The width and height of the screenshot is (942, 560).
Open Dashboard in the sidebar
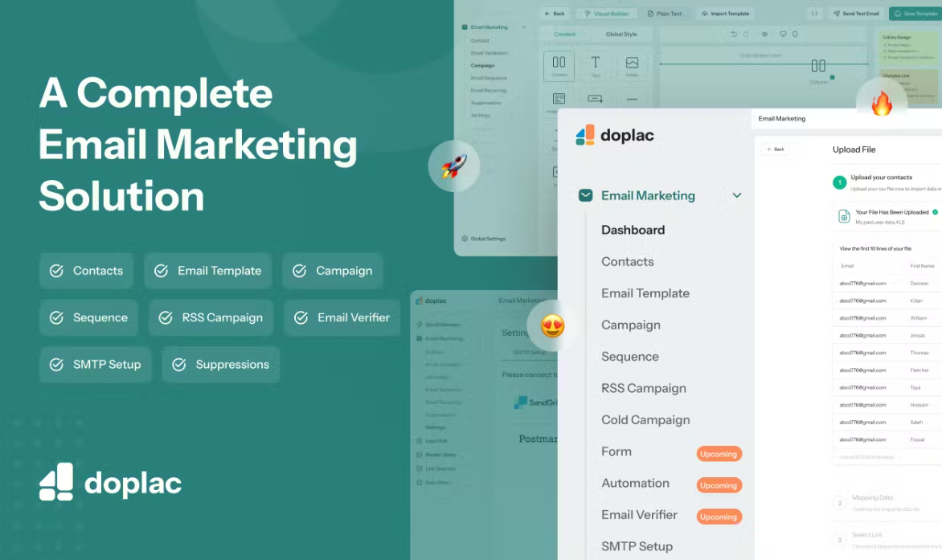point(633,230)
